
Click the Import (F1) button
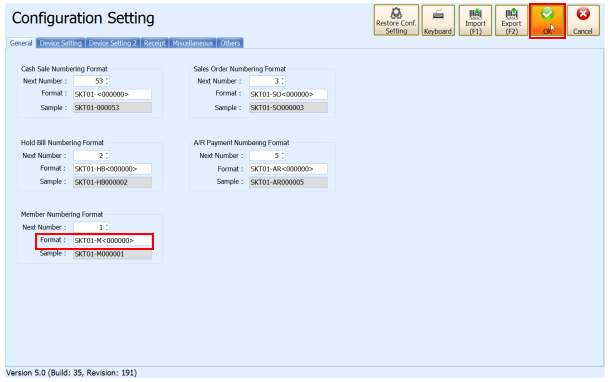coord(475,20)
